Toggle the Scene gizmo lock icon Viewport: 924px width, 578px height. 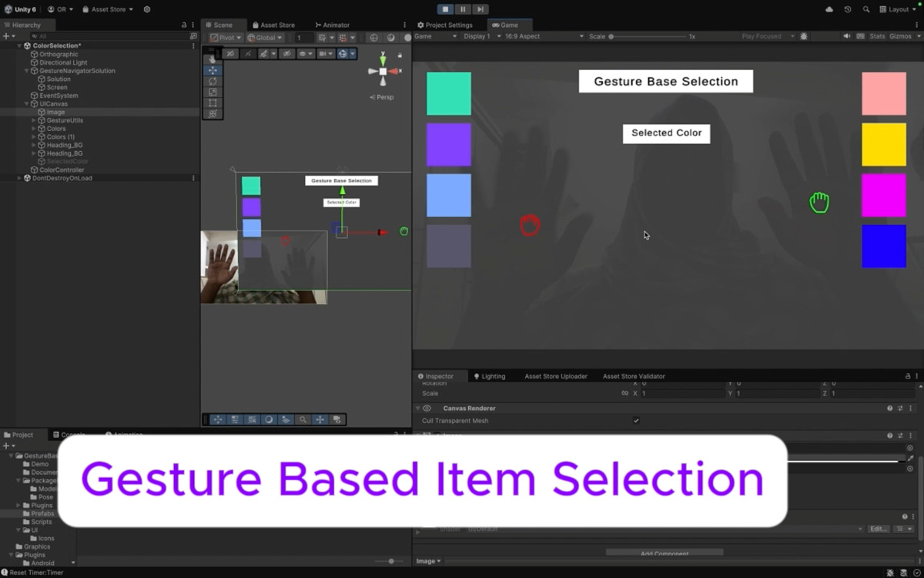click(x=400, y=55)
